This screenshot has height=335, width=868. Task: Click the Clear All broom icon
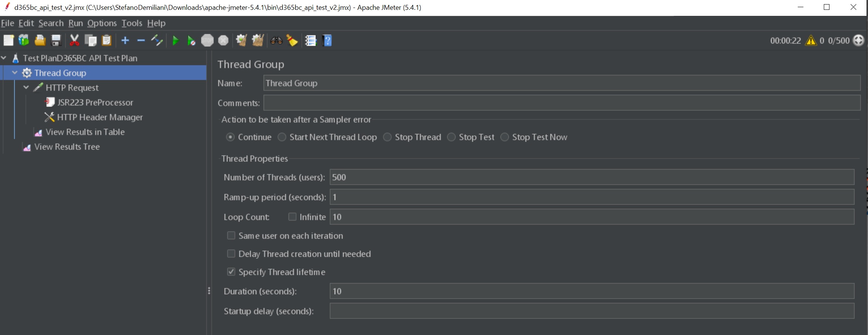[258, 40]
